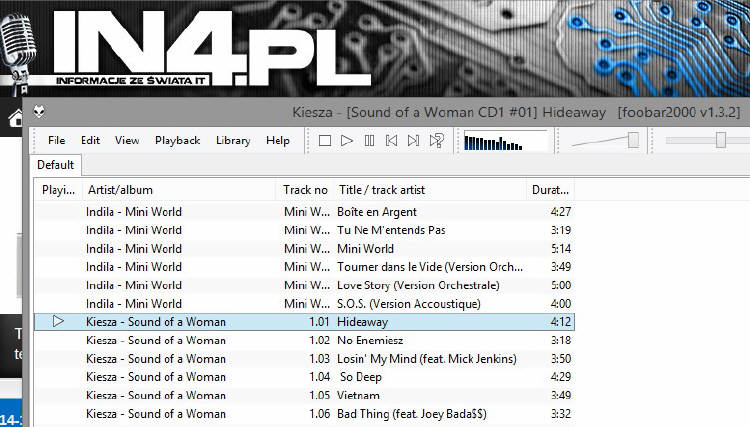Screen dimensions: 750x427
Task: Select the track So Deep
Action: 304,377
